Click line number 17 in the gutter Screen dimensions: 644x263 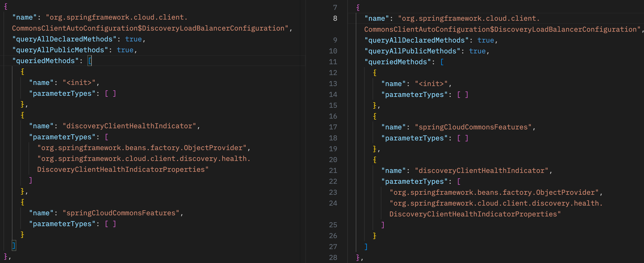point(333,127)
